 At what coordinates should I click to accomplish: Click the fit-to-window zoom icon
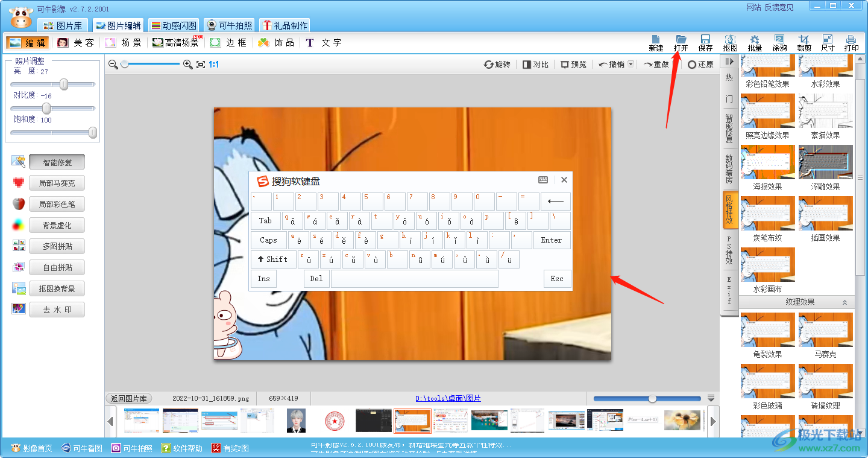point(201,64)
